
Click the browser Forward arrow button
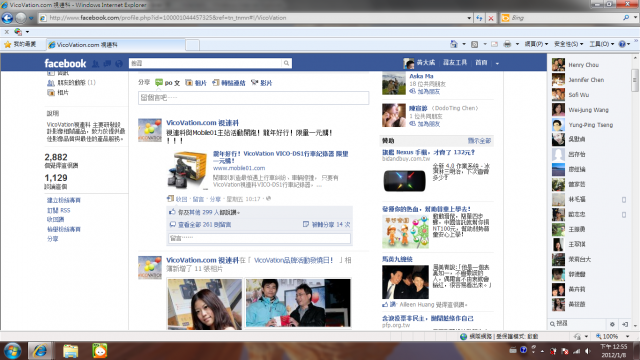(x=20, y=18)
